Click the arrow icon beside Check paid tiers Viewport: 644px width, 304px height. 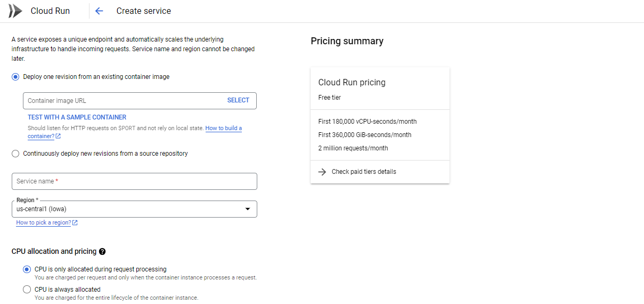point(322,172)
